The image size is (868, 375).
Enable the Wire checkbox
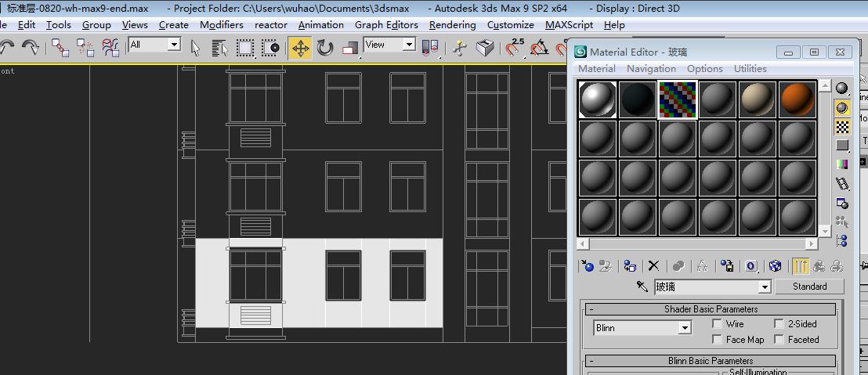click(718, 323)
